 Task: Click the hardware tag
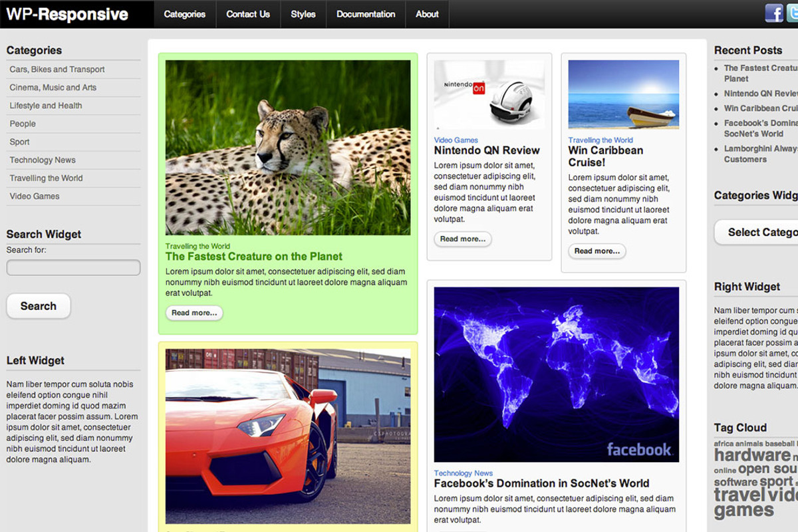point(752,456)
